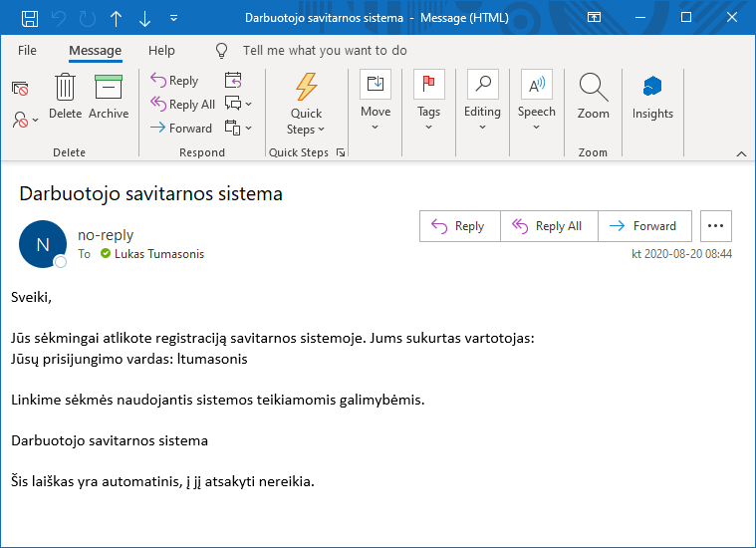Image resolution: width=756 pixels, height=548 pixels.
Task: Click the Ignore conversation icon
Action: tap(20, 89)
